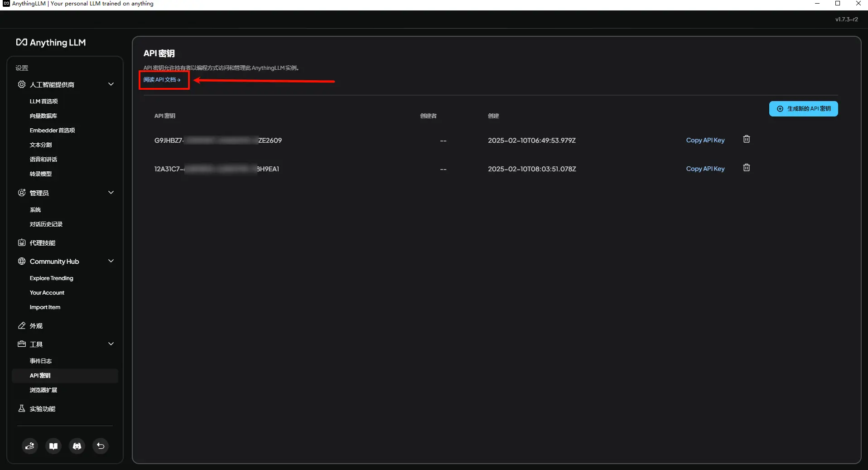Viewport: 868px width, 470px height.
Task: Copy API Key for G9JHBZ7 row
Action: pyautogui.click(x=705, y=140)
